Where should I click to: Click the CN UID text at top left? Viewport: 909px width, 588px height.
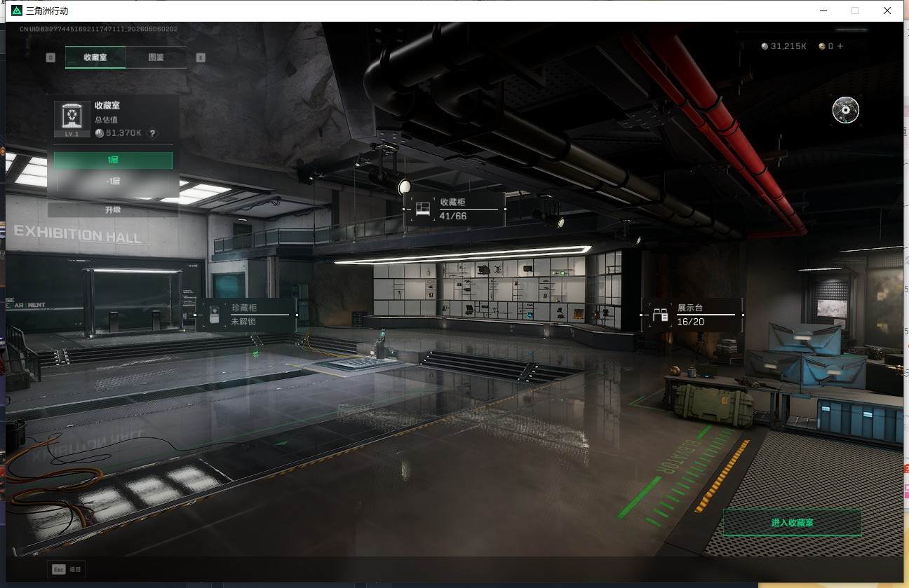click(x=98, y=29)
